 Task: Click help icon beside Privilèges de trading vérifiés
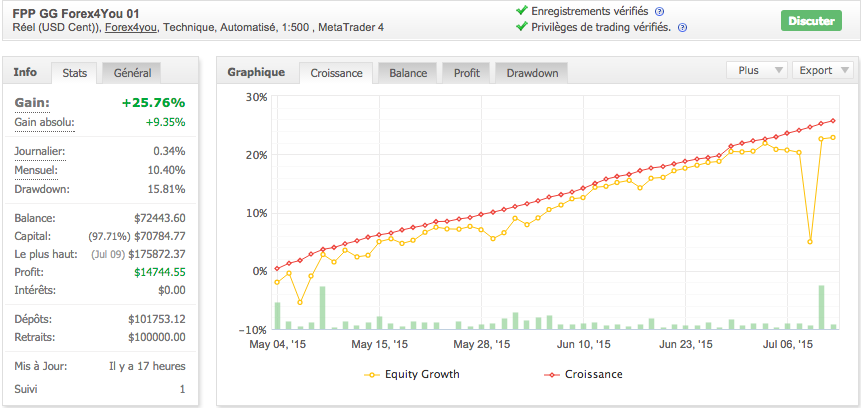click(x=682, y=27)
